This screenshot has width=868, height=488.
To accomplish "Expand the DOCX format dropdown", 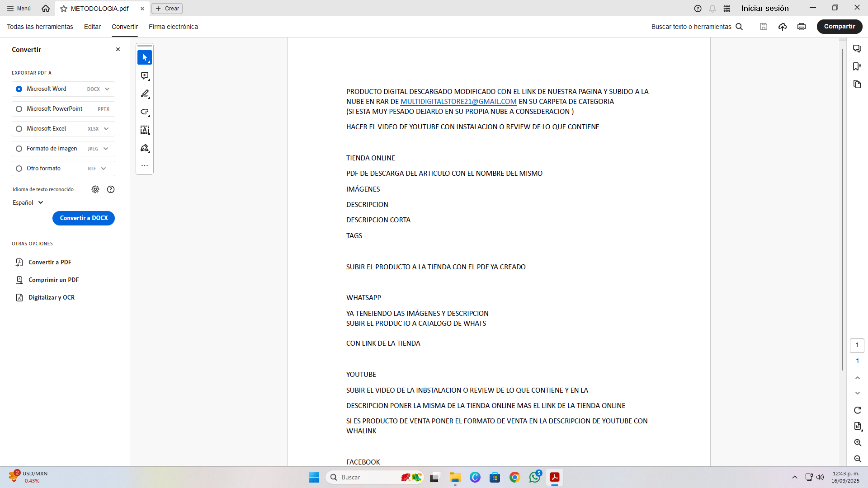I will point(107,89).
